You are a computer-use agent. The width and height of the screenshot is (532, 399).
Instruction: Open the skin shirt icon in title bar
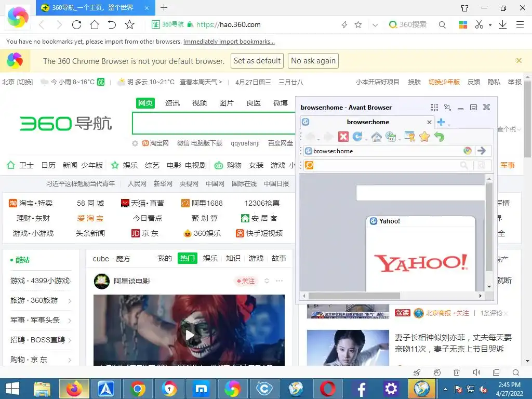pos(465,8)
